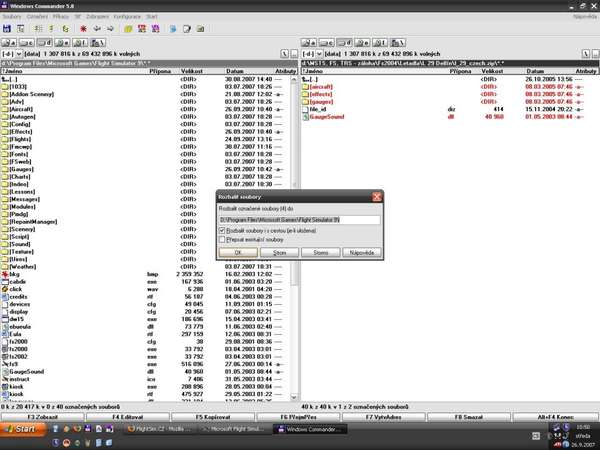This screenshot has height=450, width=600.
Task: Click the Strom button in dialog
Action: (279, 253)
